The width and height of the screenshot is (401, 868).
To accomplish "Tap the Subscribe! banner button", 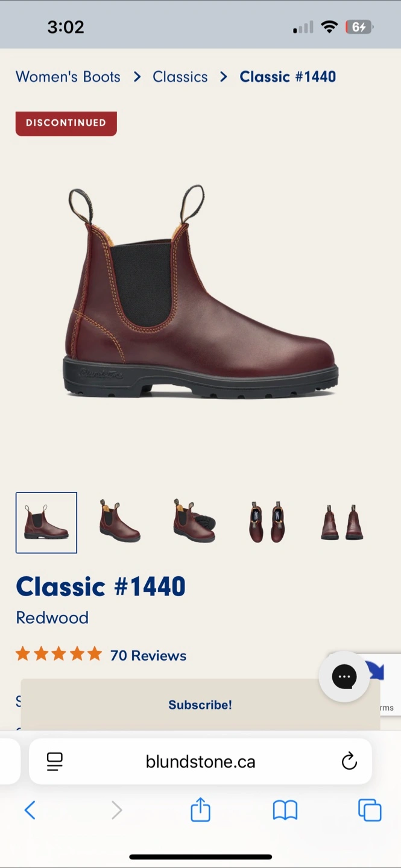I will (x=200, y=705).
